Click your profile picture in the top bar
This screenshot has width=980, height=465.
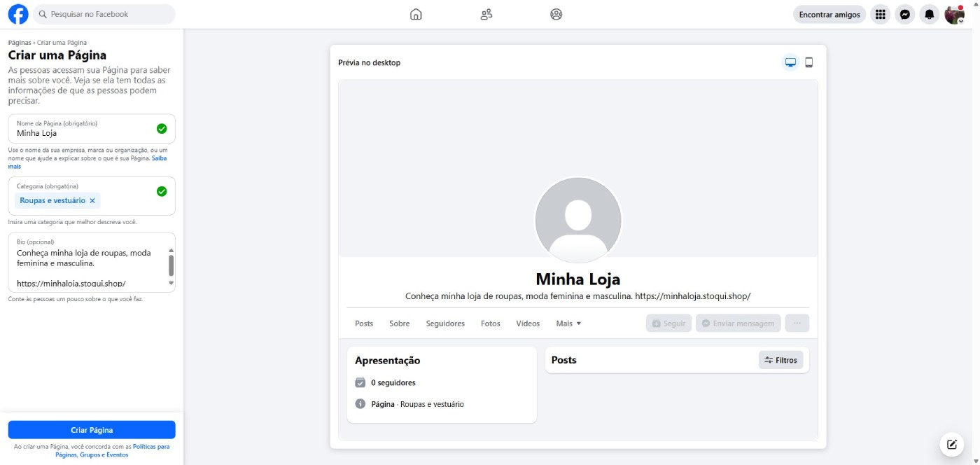[x=953, y=13]
